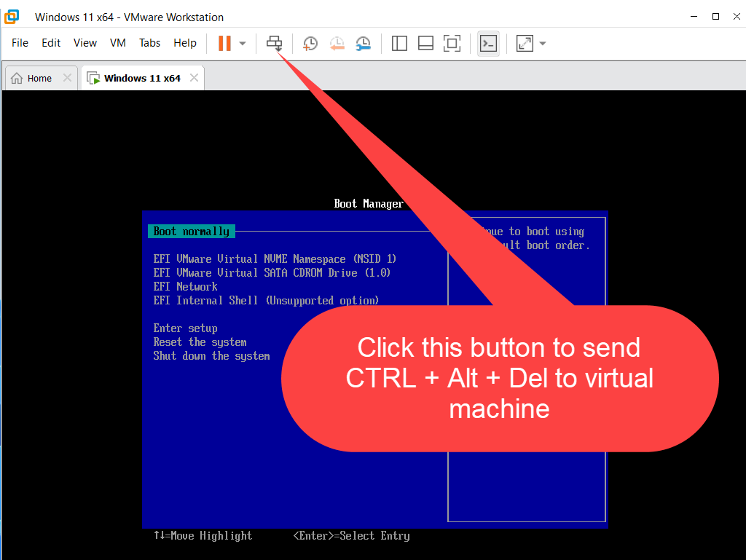This screenshot has height=560, width=746.
Task: Close the Windows 11 x64 tab
Action: 193,76
